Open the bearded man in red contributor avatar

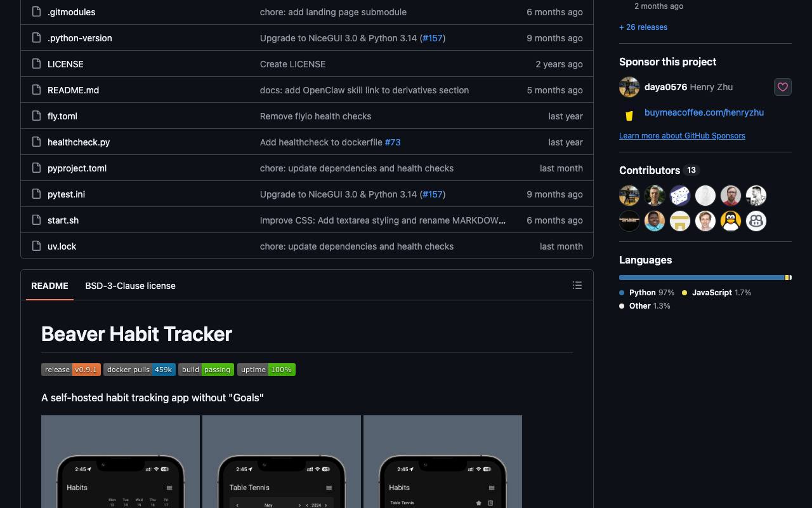click(x=731, y=196)
